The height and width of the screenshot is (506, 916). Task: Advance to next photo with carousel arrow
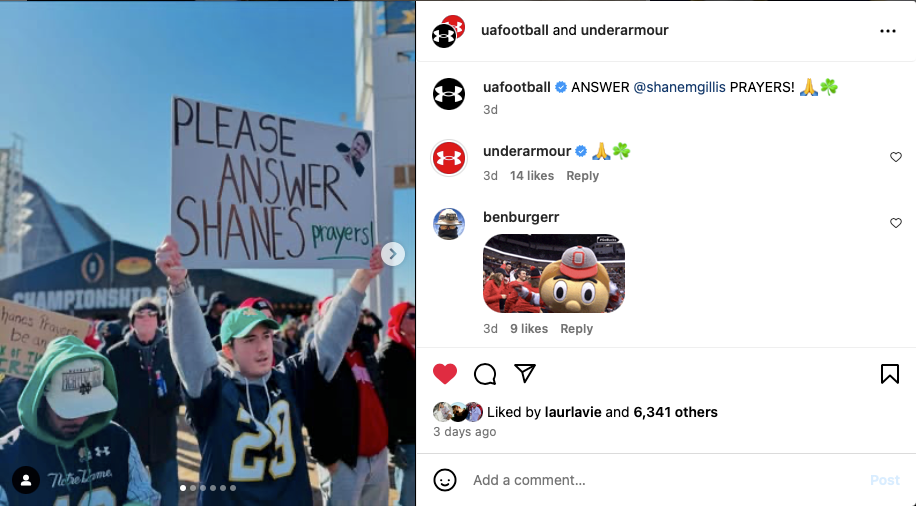[393, 254]
